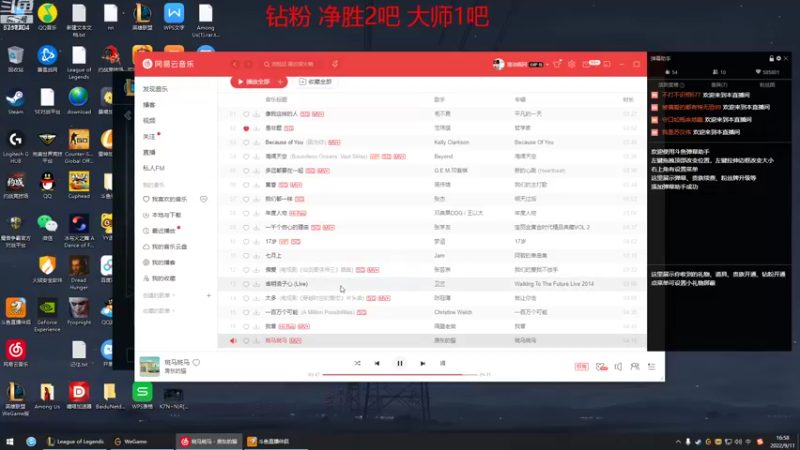Expand the account dropdown arrow beside VIP badge

(x=547, y=65)
